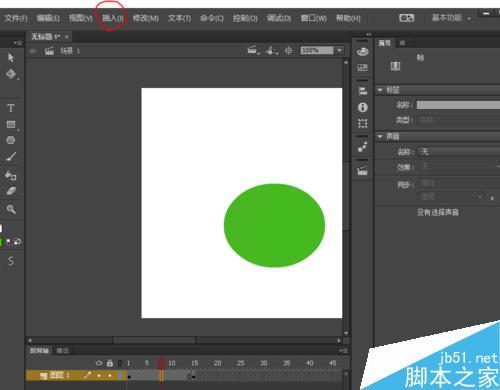Click the S-shaped smooth option in tools panel
The height and width of the screenshot is (390, 500).
tap(11, 260)
